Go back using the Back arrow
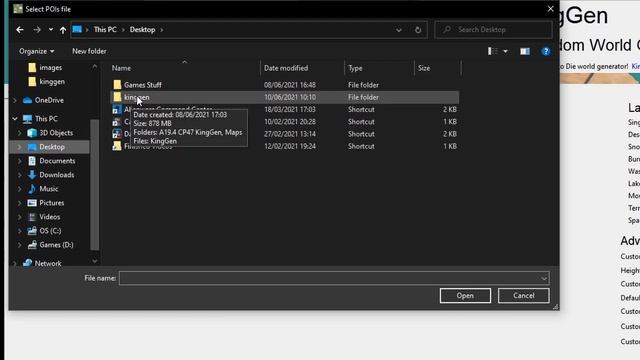 click(x=20, y=30)
